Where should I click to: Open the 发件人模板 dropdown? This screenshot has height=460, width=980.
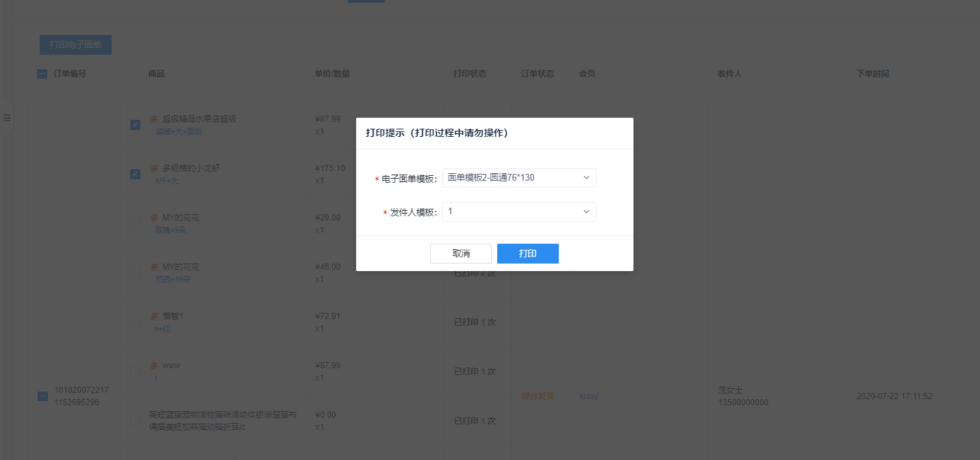coord(519,212)
